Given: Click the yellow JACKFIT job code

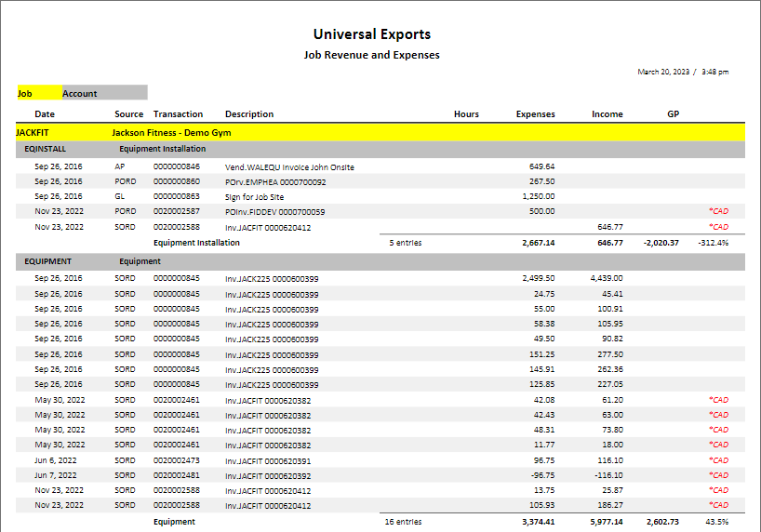Looking at the screenshot, I should pyautogui.click(x=33, y=133).
